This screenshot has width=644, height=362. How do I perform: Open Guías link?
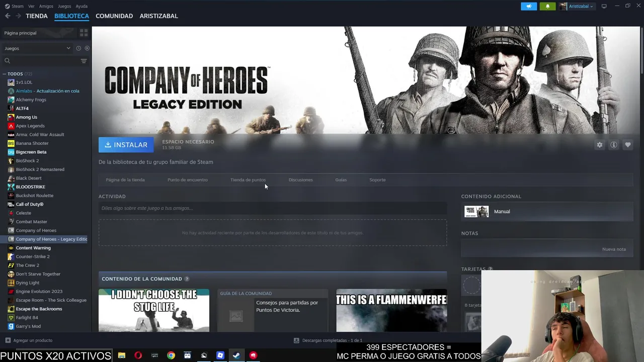pyautogui.click(x=341, y=180)
